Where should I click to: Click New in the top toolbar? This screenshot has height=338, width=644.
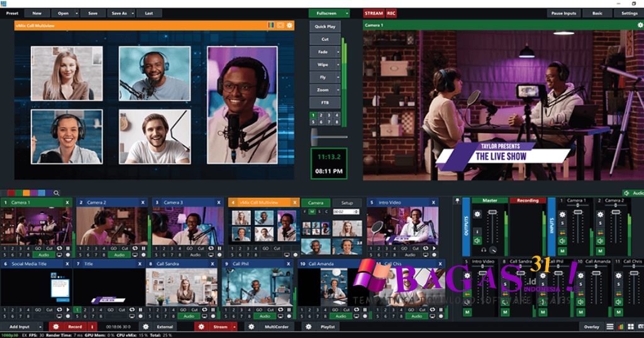(37, 13)
